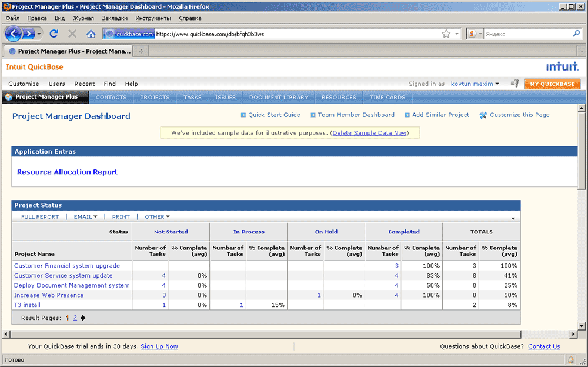Click the browser Back arrow button
The image size is (588, 367).
pyautogui.click(x=13, y=34)
